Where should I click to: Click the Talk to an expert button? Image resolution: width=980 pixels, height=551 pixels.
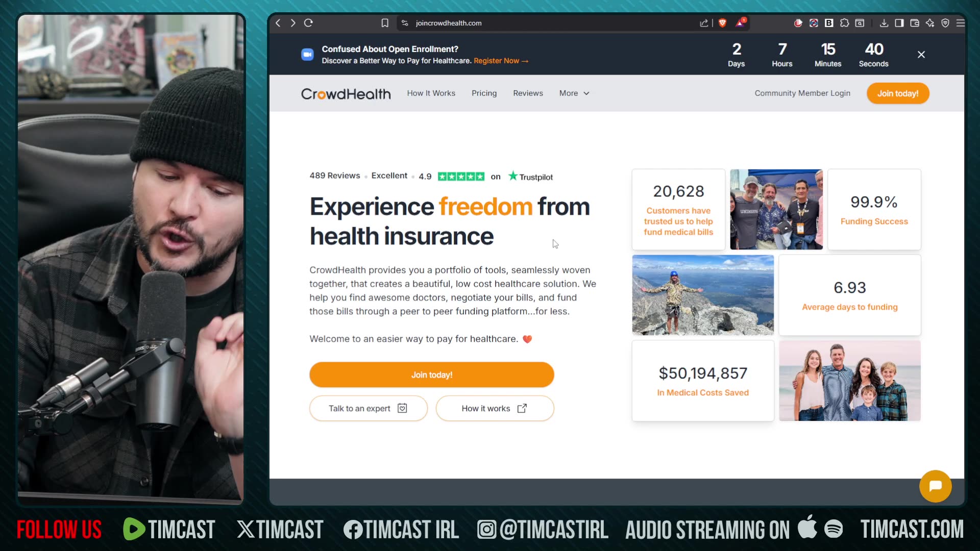coord(368,408)
